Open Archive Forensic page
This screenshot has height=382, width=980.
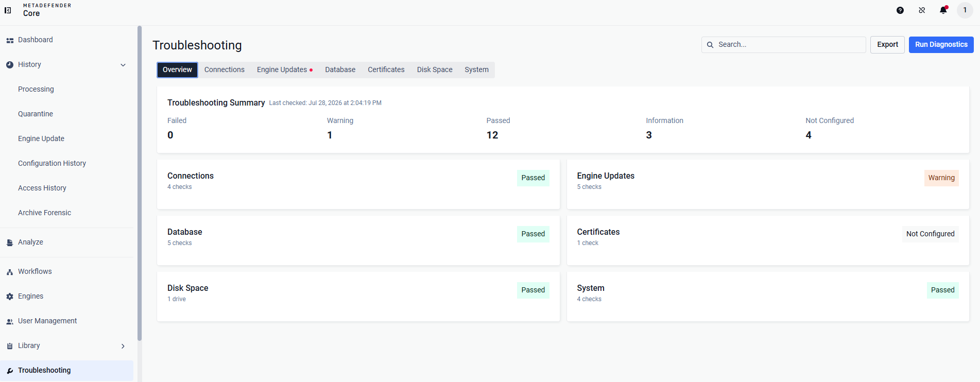point(45,213)
